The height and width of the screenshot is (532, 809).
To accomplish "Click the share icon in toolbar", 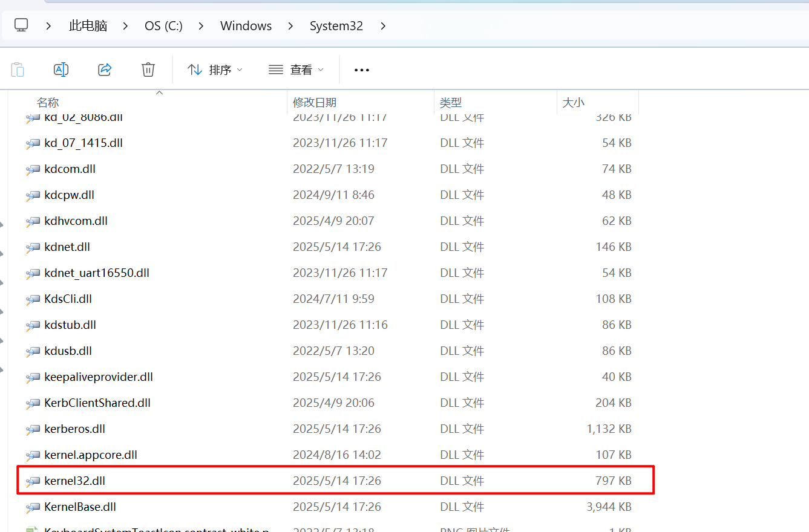I will click(105, 70).
